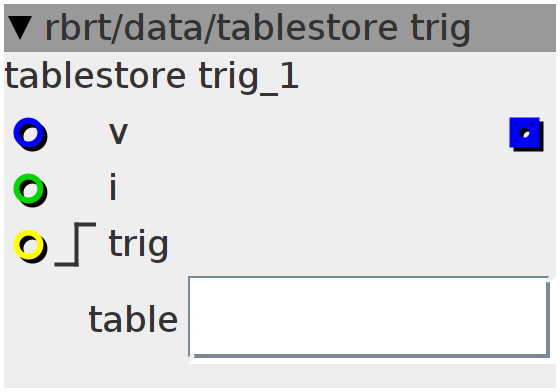Click the v inlet label

[x=118, y=134]
